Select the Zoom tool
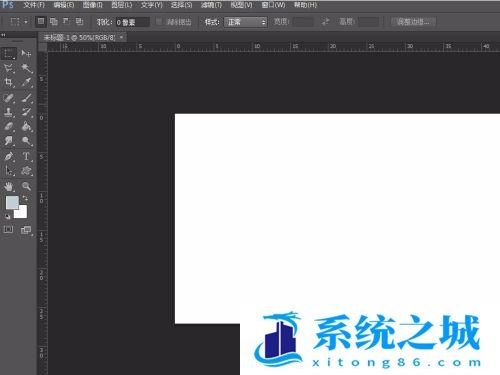 26,186
